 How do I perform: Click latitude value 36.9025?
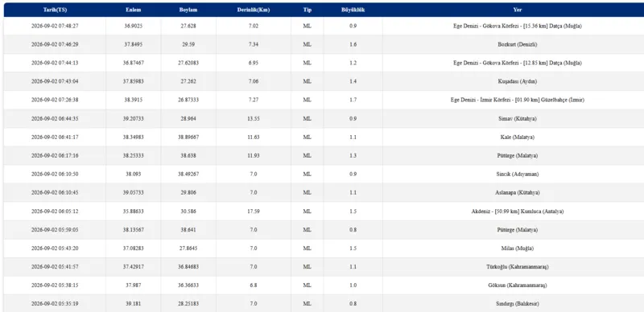pyautogui.click(x=134, y=26)
